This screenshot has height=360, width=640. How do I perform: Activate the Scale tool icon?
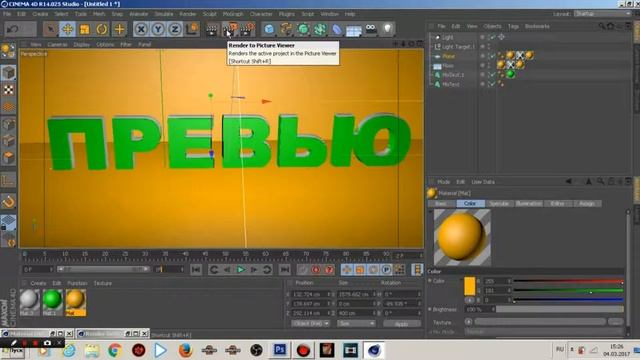pos(84,29)
